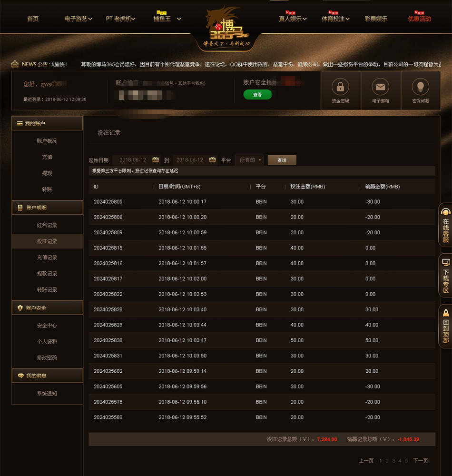Viewport: 452px width, 476px height.
Task: Go to 下一页 next page
Action: pos(421,460)
